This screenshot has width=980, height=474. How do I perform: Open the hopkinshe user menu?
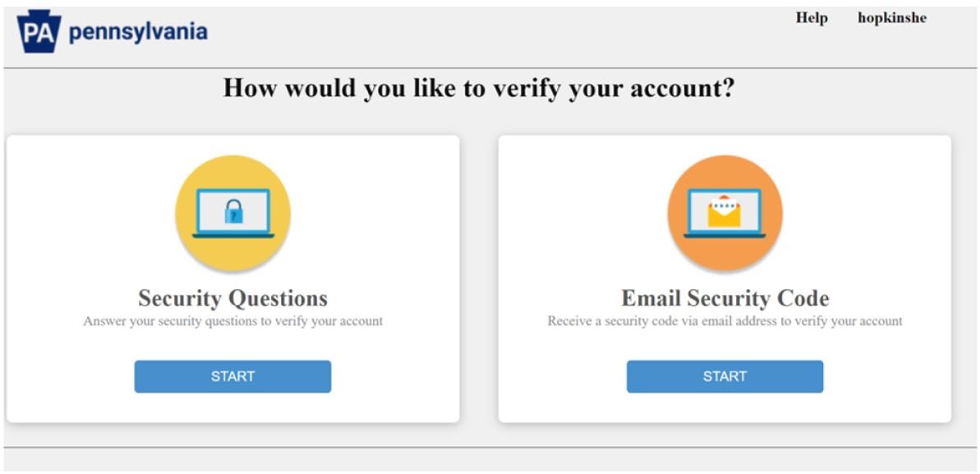click(891, 18)
